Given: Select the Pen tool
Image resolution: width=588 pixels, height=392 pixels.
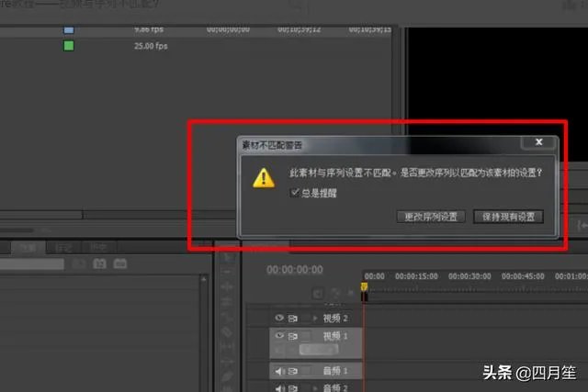Looking at the screenshot, I should tap(227, 377).
